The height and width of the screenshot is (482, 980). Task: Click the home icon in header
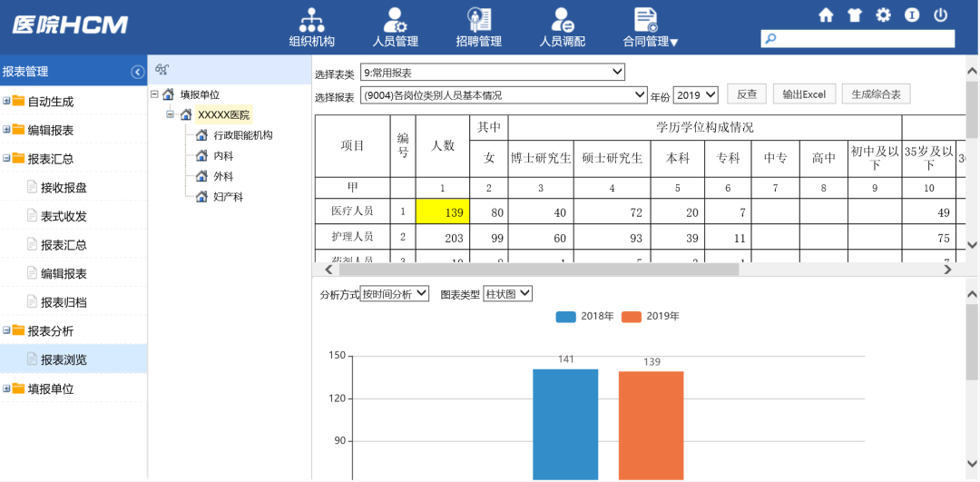(x=826, y=15)
